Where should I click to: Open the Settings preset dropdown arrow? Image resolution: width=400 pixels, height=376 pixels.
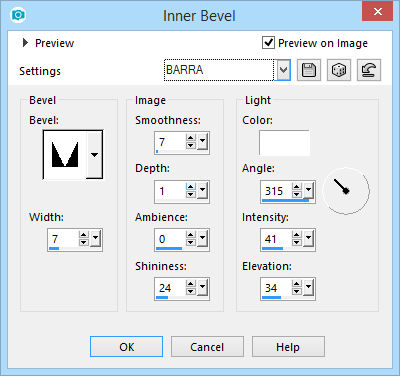283,70
